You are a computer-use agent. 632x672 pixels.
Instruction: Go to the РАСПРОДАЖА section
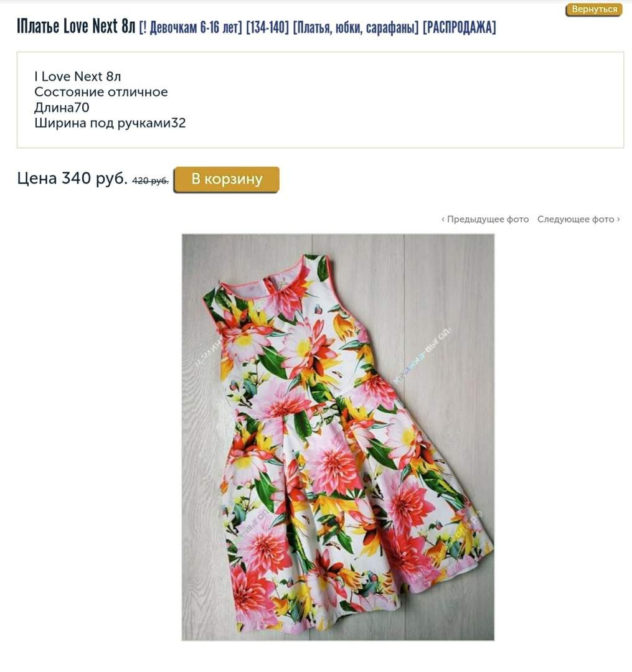459,27
